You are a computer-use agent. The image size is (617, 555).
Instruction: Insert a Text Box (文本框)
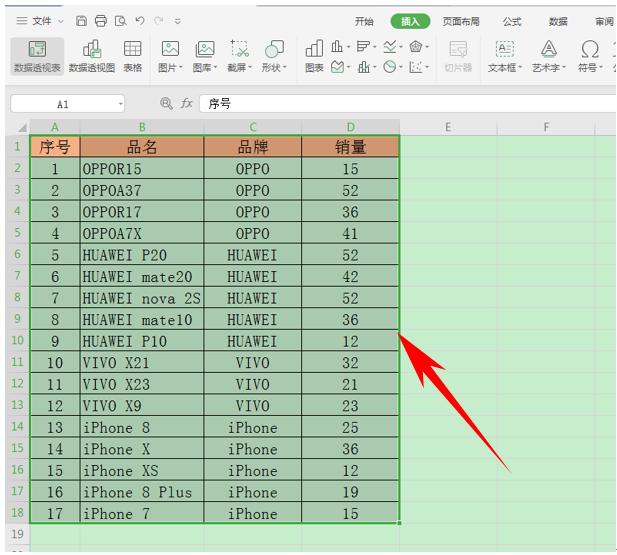coord(505,56)
